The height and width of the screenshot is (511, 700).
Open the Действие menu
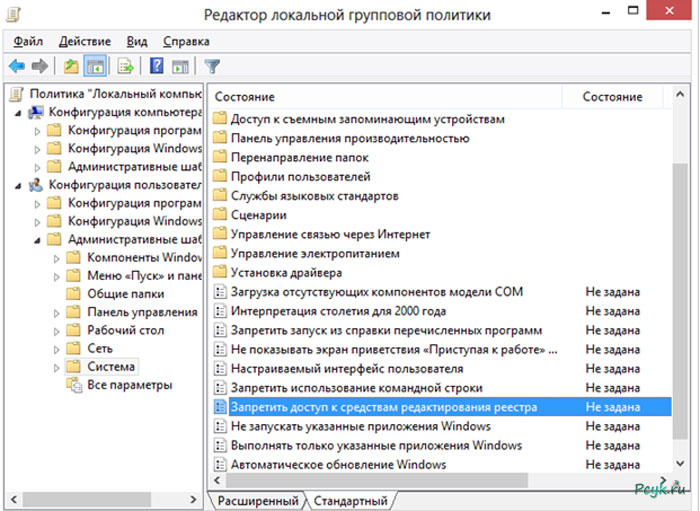[85, 41]
